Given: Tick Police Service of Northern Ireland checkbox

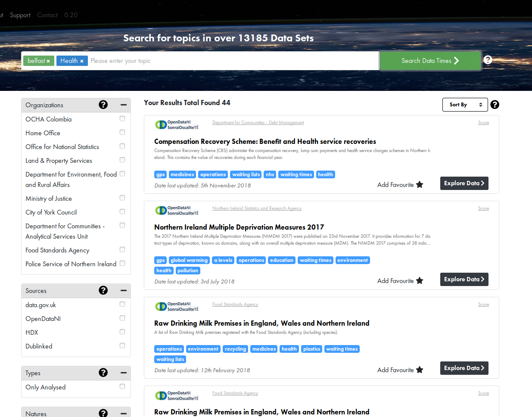Looking at the screenshot, I should click(x=122, y=263).
